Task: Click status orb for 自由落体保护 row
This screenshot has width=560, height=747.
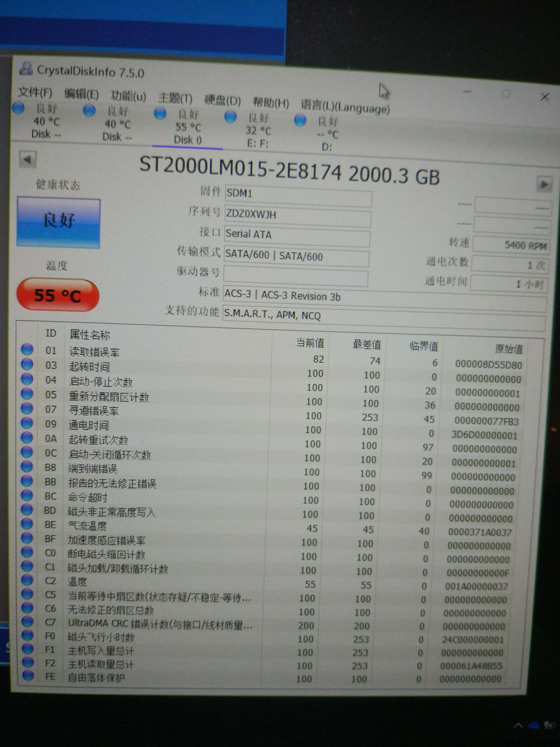Action: (28, 675)
